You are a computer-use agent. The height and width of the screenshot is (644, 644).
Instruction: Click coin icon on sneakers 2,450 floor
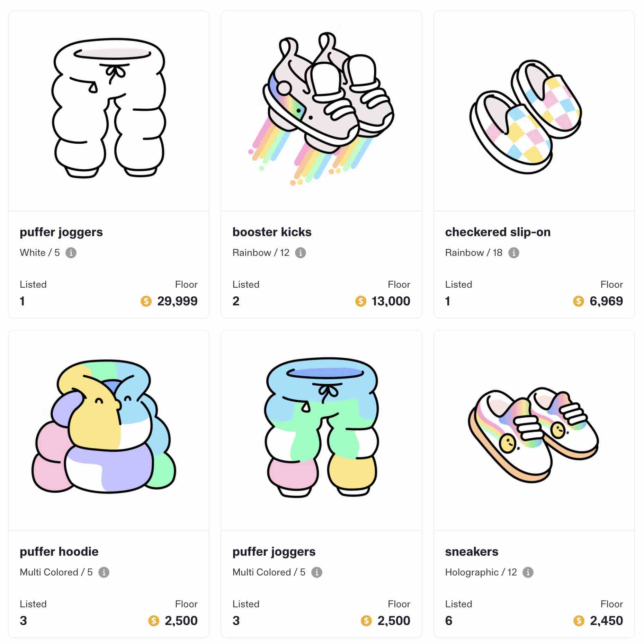pyautogui.click(x=579, y=621)
